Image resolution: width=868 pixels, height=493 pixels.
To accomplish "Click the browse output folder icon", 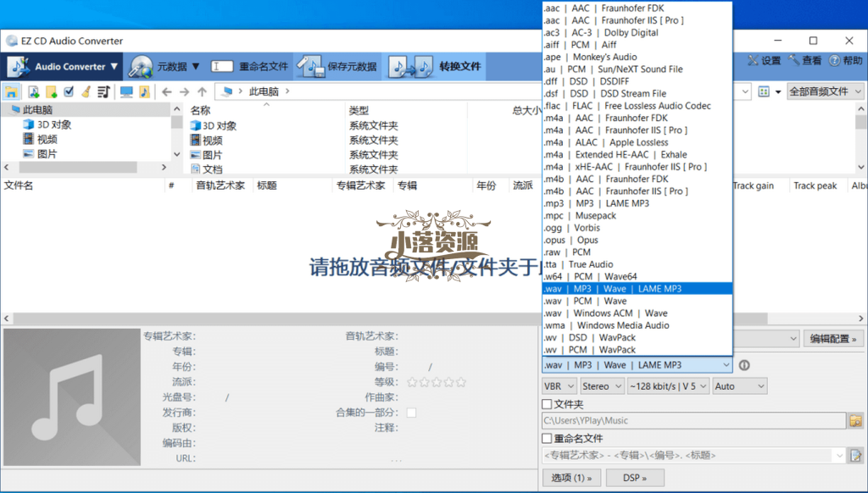I will [x=856, y=420].
